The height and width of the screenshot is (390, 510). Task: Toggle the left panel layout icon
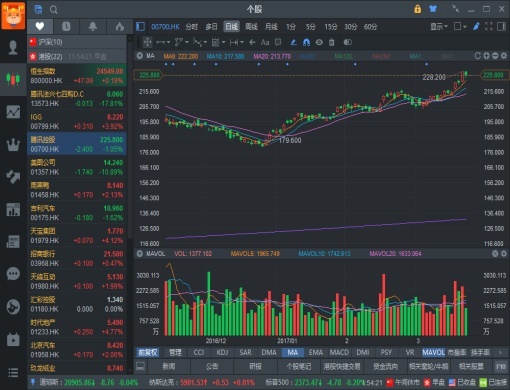pos(140,27)
